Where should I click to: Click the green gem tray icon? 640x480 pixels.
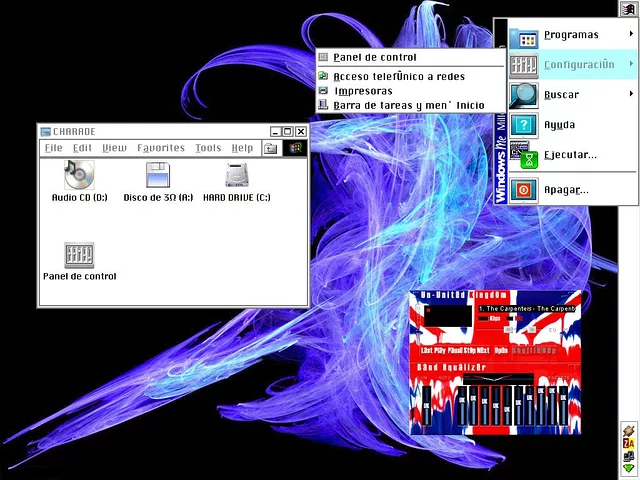pos(629,468)
